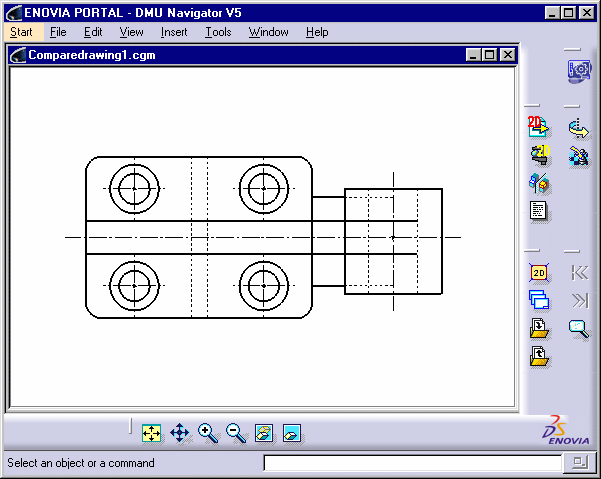
Task: Open the Insert menu
Action: (x=173, y=32)
